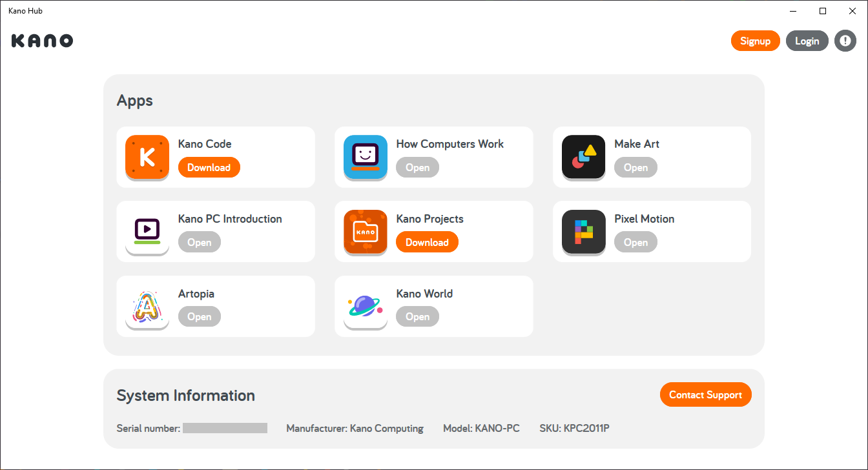Click the Kano Code title text

(205, 144)
